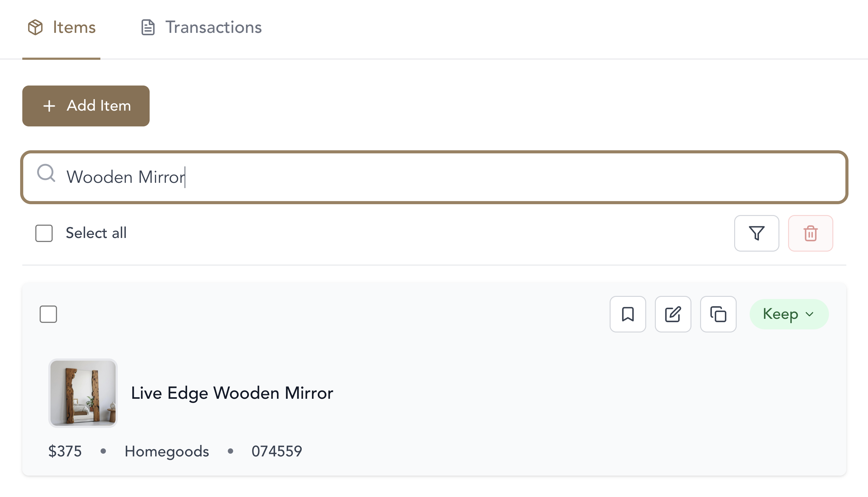Click the Add Item button
Image resolution: width=868 pixels, height=497 pixels.
[85, 106]
